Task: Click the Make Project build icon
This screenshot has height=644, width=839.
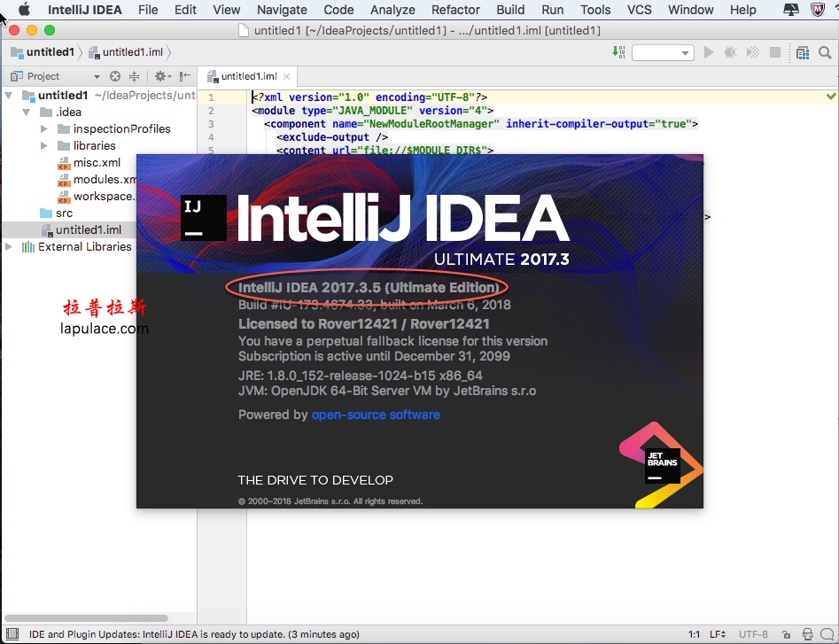Action: click(618, 52)
